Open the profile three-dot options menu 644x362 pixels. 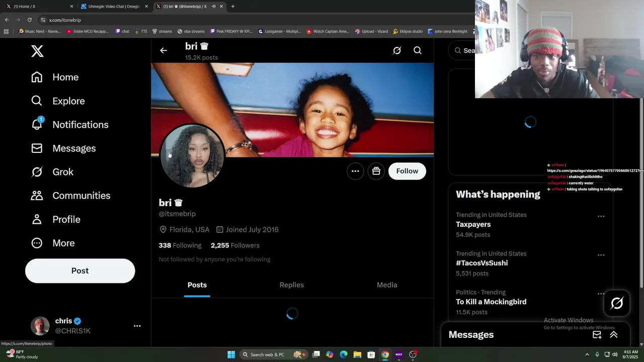(355, 171)
